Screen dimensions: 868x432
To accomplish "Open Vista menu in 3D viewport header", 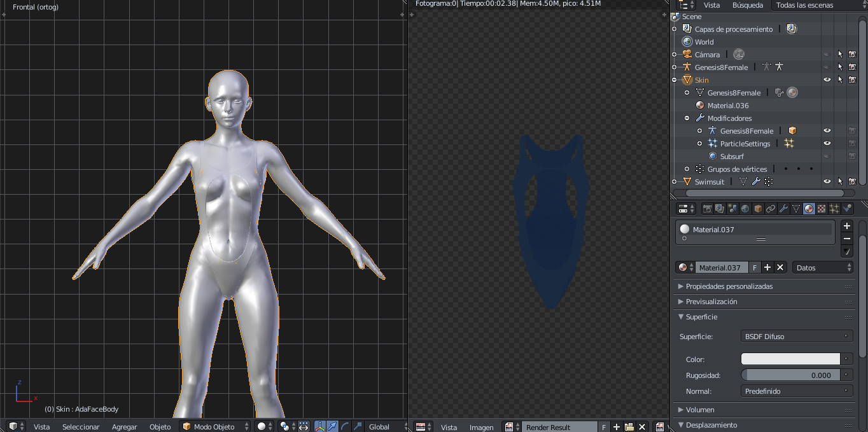I will point(42,427).
